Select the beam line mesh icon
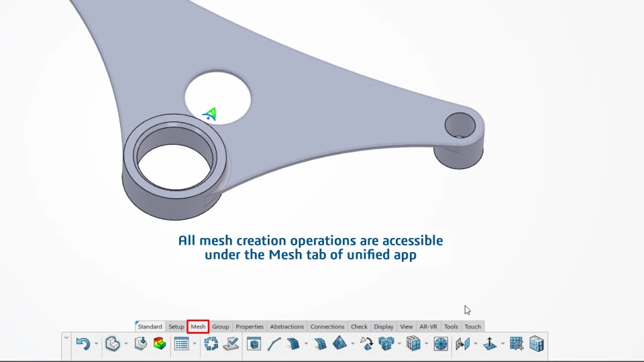 (274, 343)
